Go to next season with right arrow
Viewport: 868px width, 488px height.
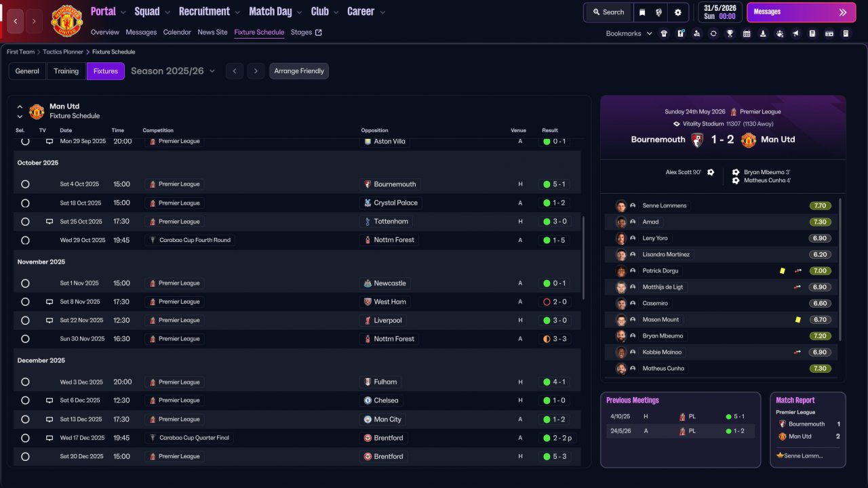click(256, 71)
